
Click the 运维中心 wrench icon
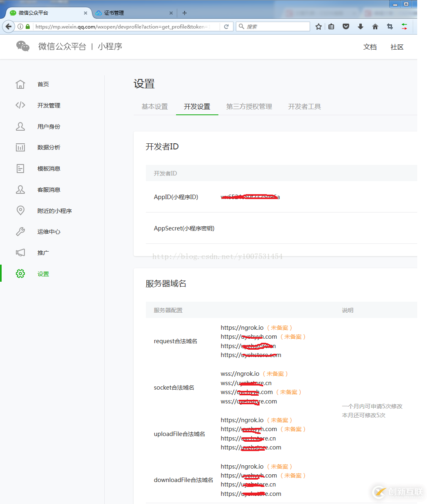(x=20, y=232)
